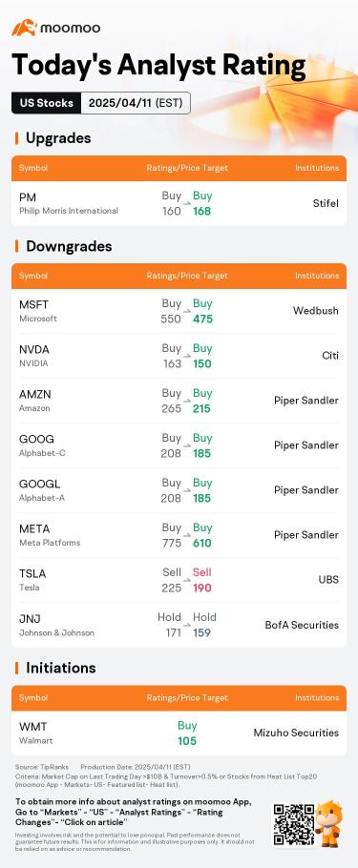Click the orange bar beside Upgrades
Viewport: 358px width, 868px height.
(16, 138)
